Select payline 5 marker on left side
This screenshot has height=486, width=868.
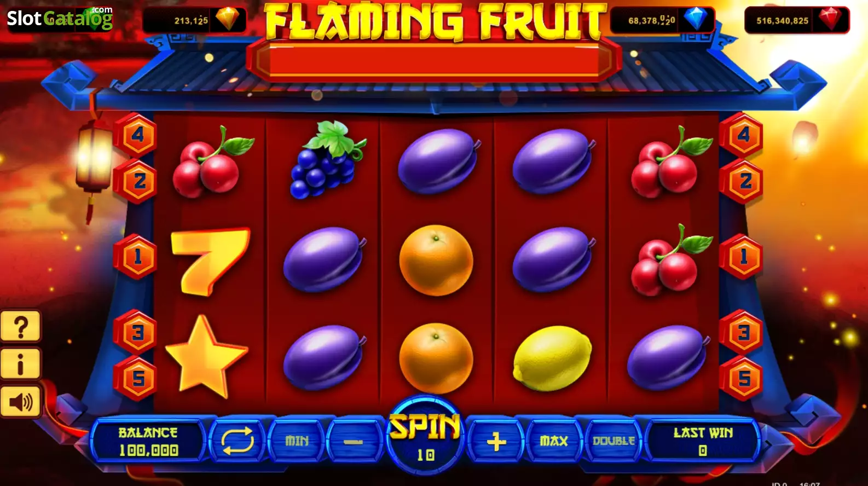point(138,378)
